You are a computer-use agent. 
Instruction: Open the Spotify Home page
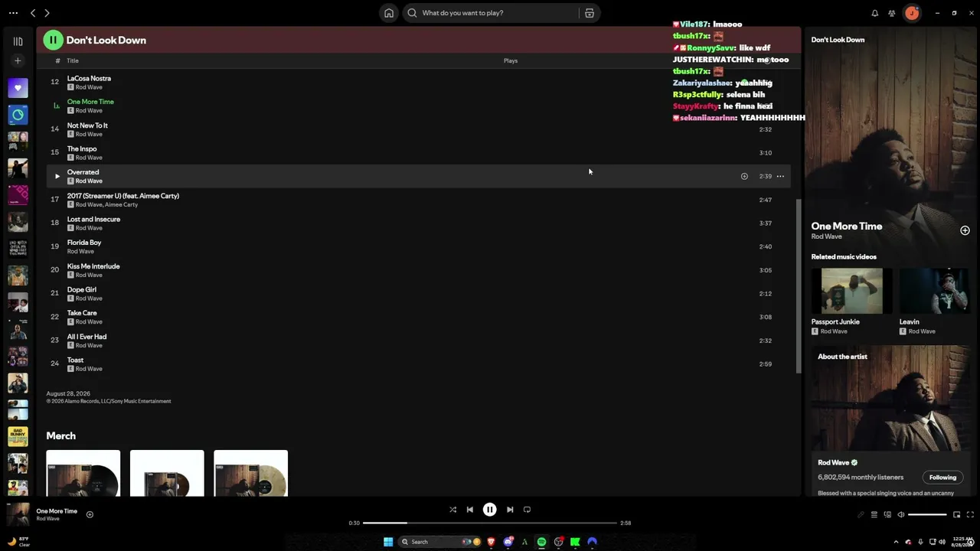389,13
